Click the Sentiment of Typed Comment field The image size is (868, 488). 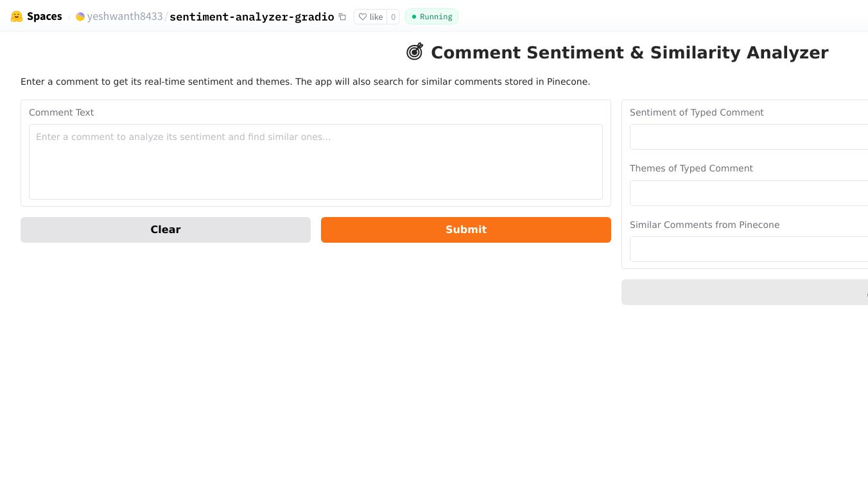click(749, 137)
